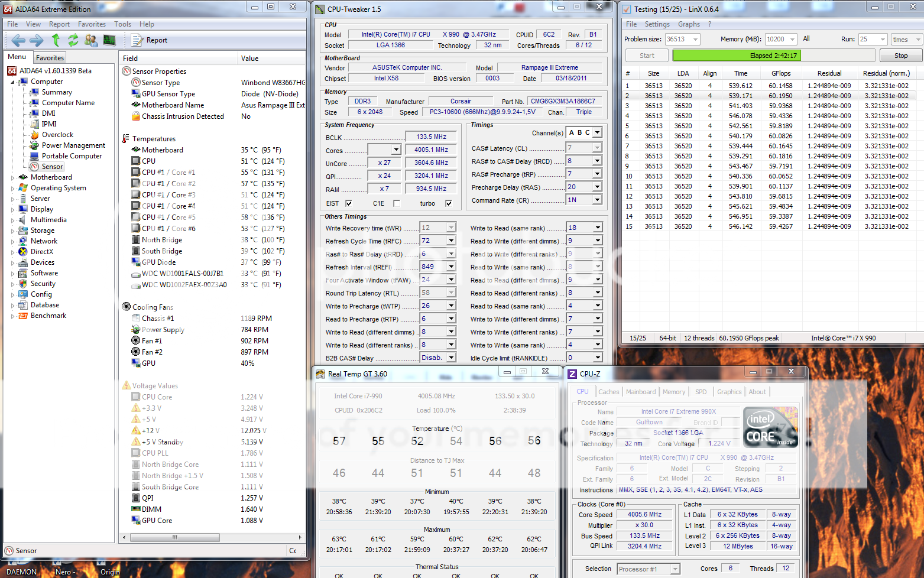
Task: Select the Software node in AIDA64
Action: click(x=44, y=273)
